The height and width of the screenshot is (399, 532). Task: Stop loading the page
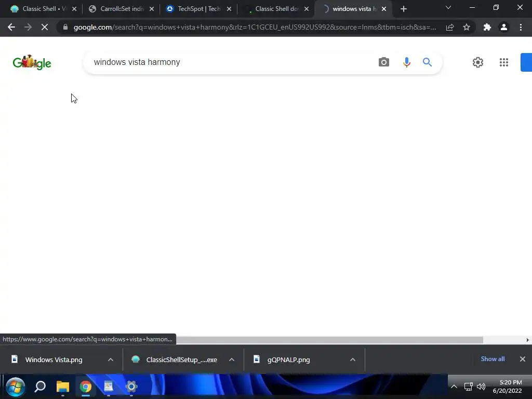(45, 27)
